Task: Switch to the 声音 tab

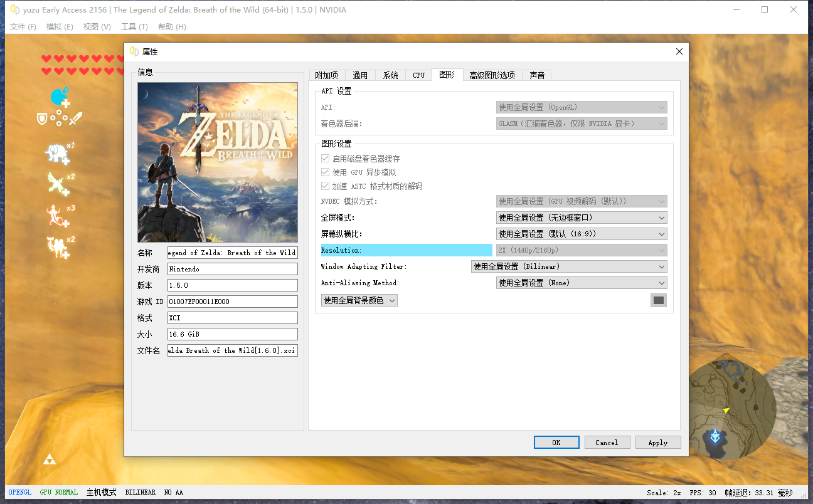Action: (537, 75)
